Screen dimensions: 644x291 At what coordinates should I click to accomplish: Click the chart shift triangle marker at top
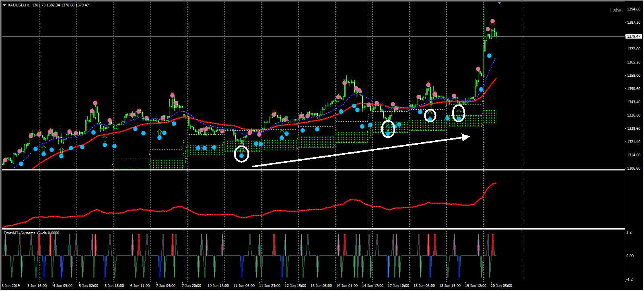[x=499, y=3]
